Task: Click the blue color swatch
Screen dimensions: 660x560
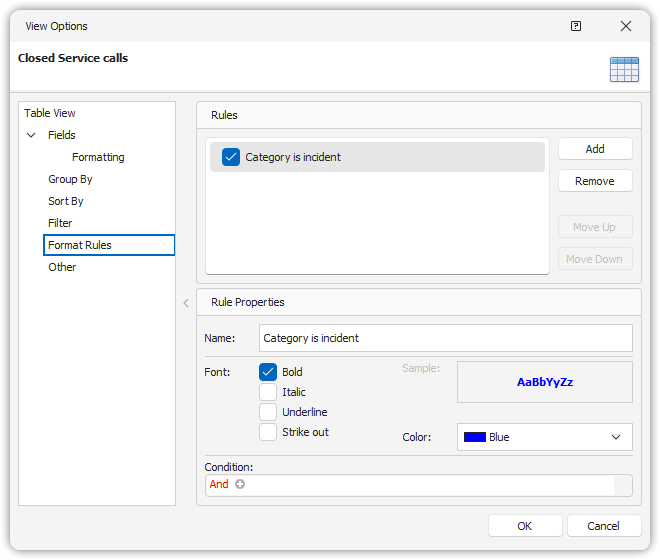Action: click(x=475, y=437)
